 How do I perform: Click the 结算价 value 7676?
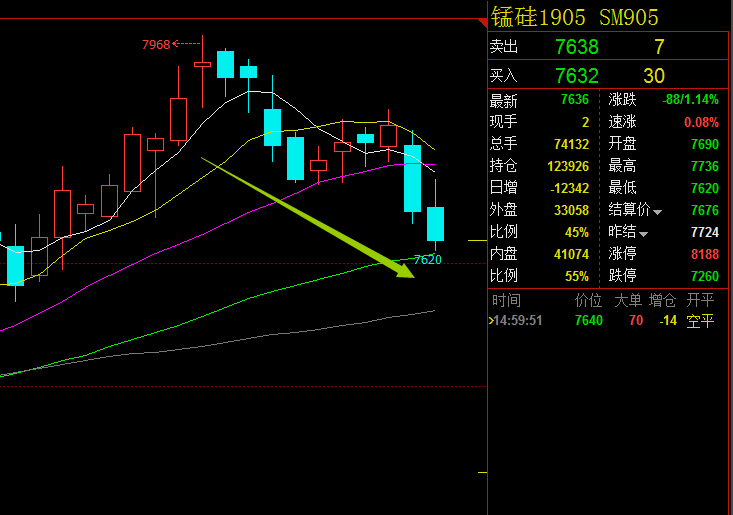(704, 210)
